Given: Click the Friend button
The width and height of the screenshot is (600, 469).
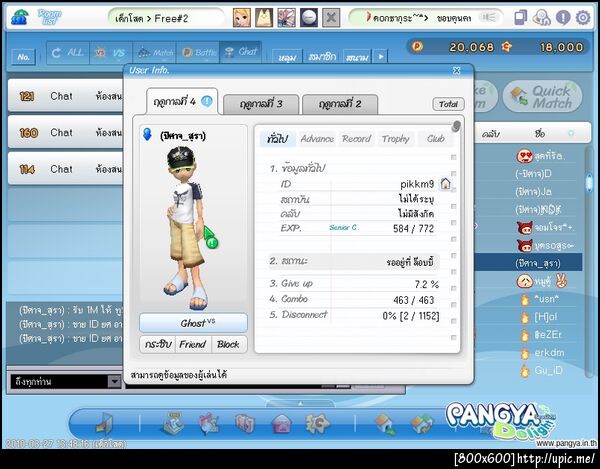Looking at the screenshot, I should coord(193,344).
